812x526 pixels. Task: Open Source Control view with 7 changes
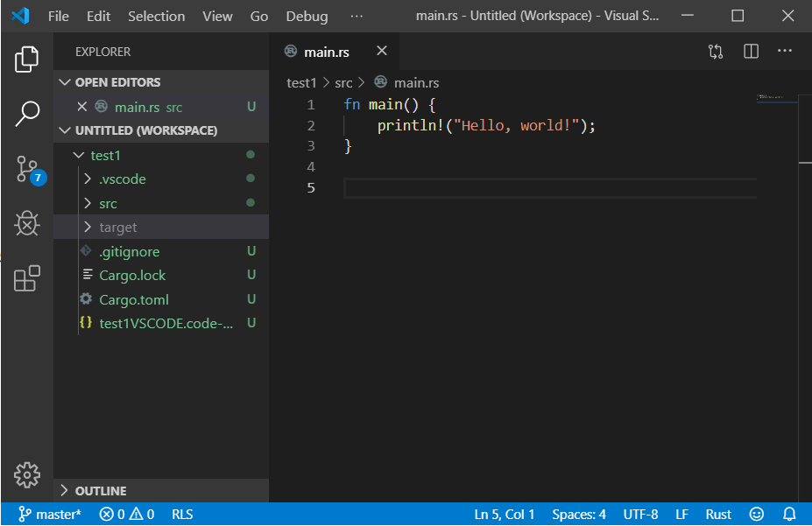pos(30,170)
